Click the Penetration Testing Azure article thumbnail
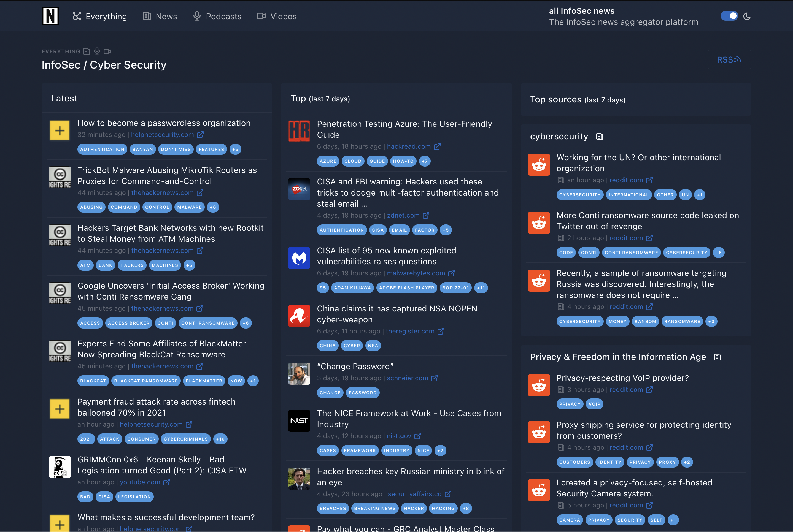Image resolution: width=793 pixels, height=532 pixels. [x=299, y=131]
